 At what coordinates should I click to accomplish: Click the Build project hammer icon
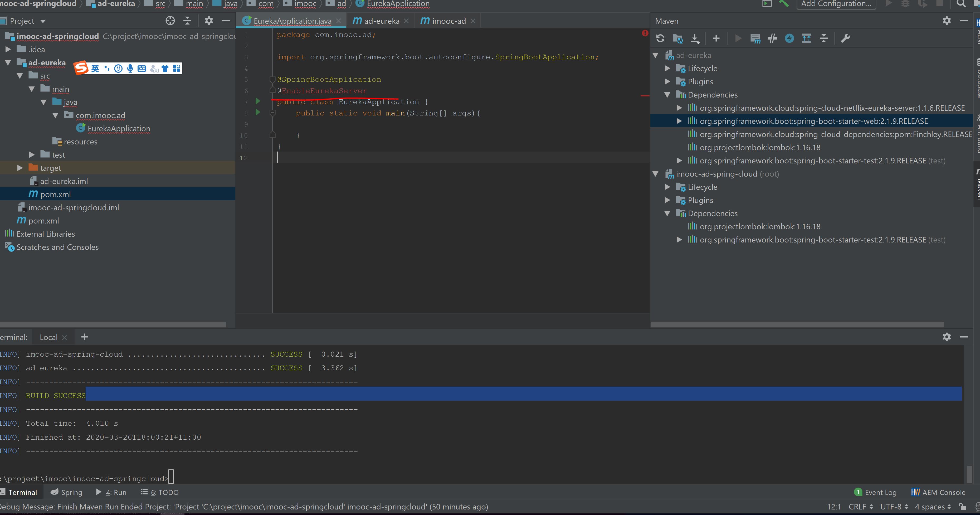tap(784, 4)
